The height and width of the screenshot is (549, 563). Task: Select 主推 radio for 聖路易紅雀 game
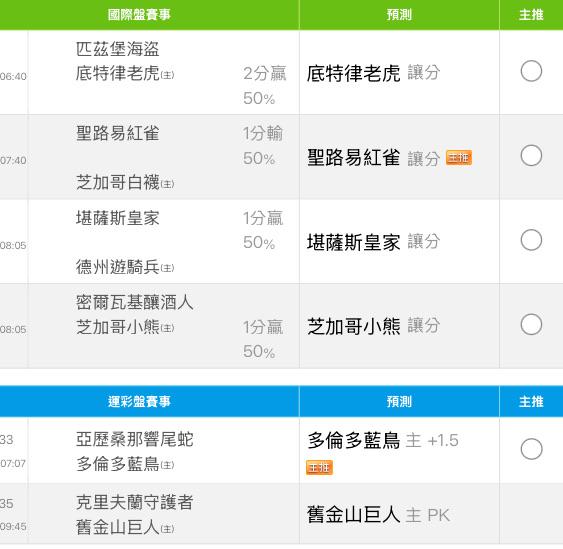pos(531,155)
